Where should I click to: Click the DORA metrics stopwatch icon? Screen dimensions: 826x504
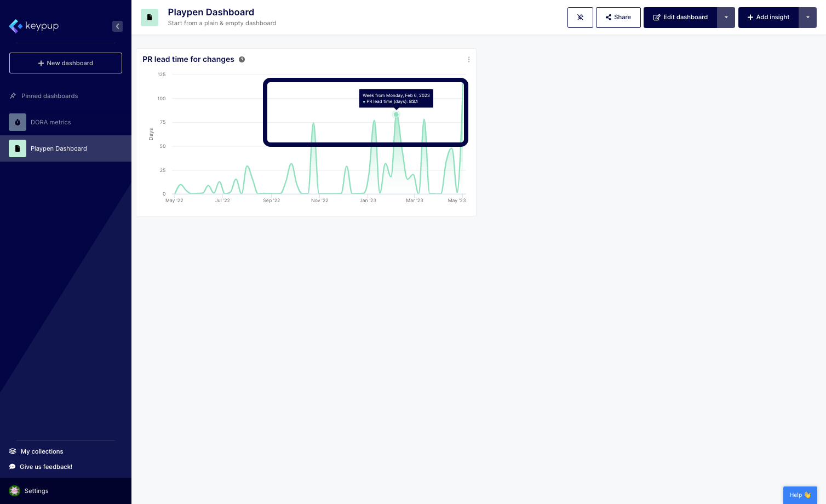(x=18, y=122)
